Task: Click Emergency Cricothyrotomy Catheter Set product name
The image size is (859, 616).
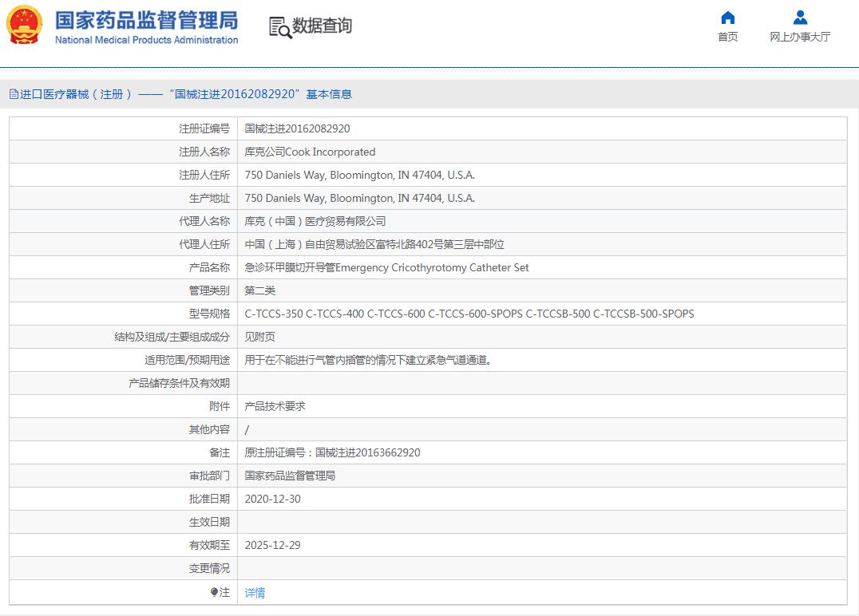Action: coord(432,267)
